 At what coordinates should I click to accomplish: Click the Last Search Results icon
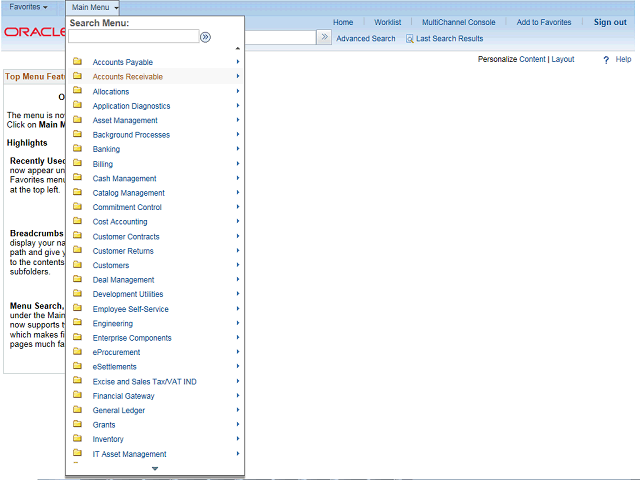[409, 39]
